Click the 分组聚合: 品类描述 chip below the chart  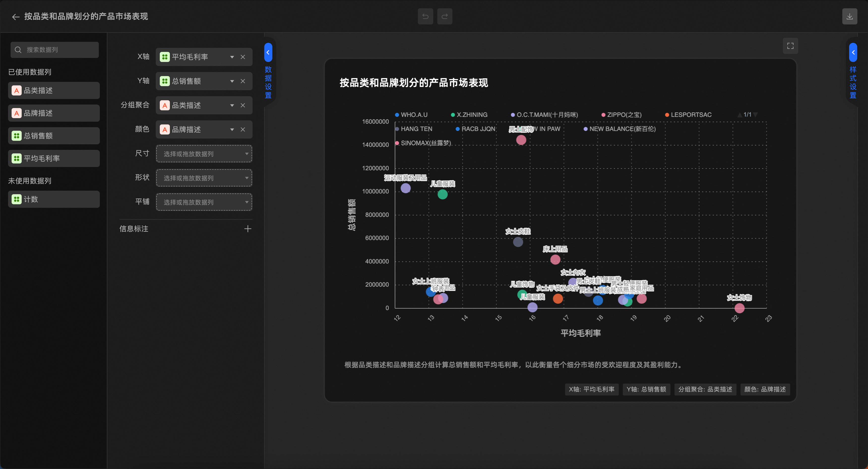pos(705,390)
